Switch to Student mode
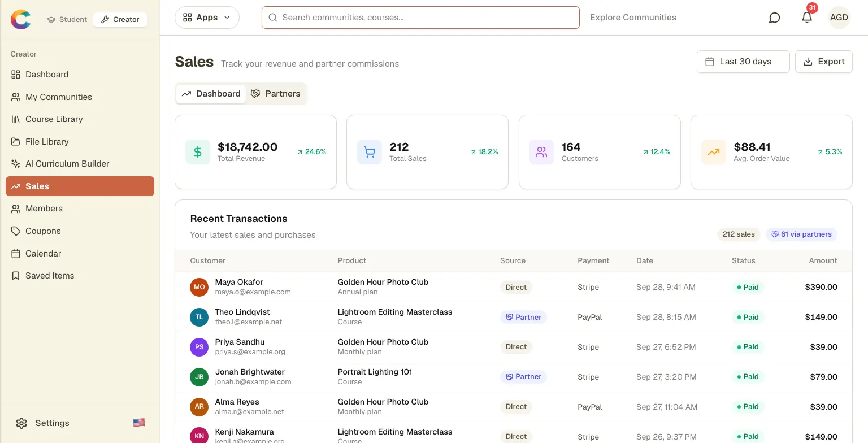 tap(67, 19)
